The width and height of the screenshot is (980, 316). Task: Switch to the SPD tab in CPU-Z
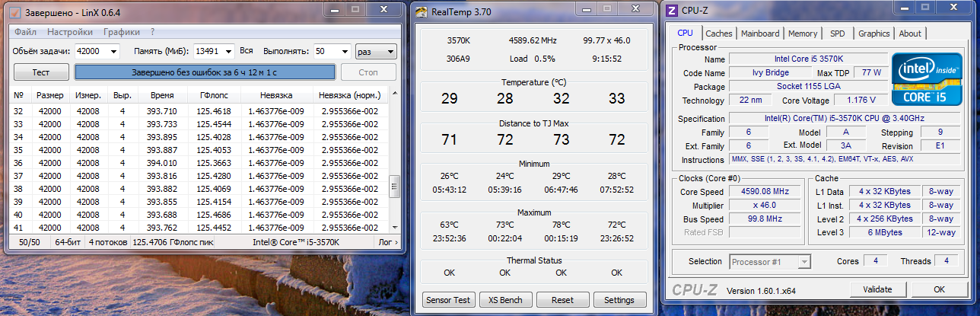coord(837,34)
